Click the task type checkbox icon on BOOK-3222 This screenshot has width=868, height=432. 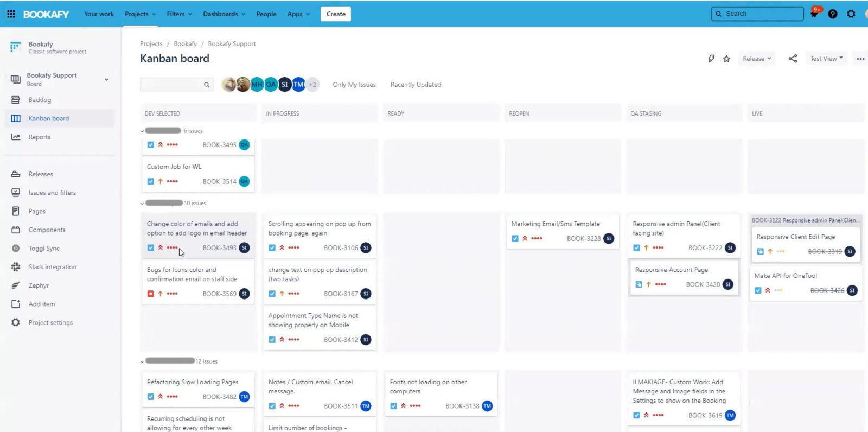pos(637,248)
